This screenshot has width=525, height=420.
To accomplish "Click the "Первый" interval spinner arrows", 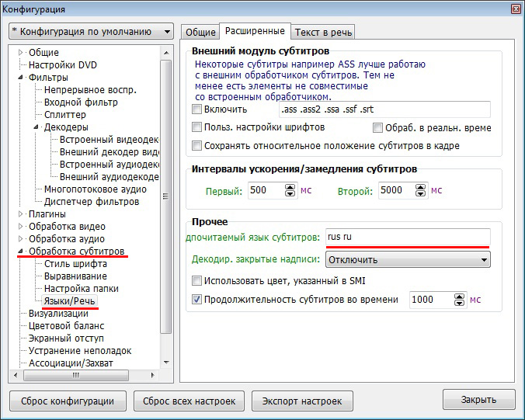I will (290, 190).
